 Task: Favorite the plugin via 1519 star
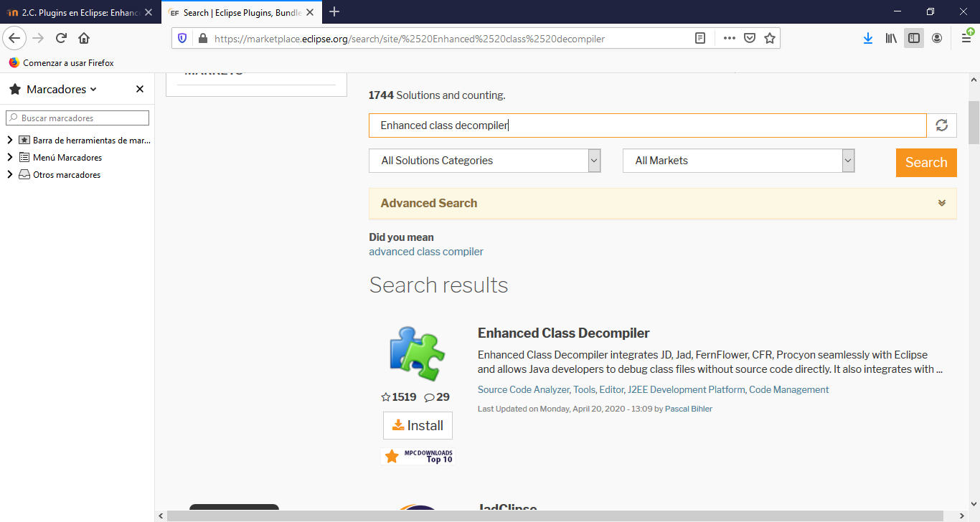(399, 397)
